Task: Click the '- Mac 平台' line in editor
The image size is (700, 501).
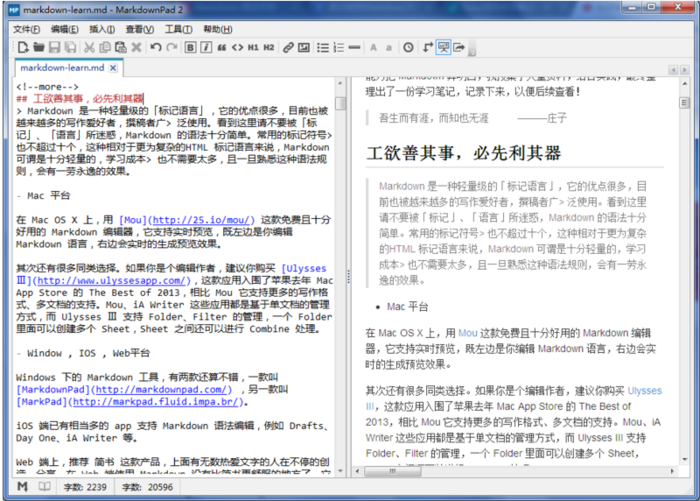Action: point(43,196)
